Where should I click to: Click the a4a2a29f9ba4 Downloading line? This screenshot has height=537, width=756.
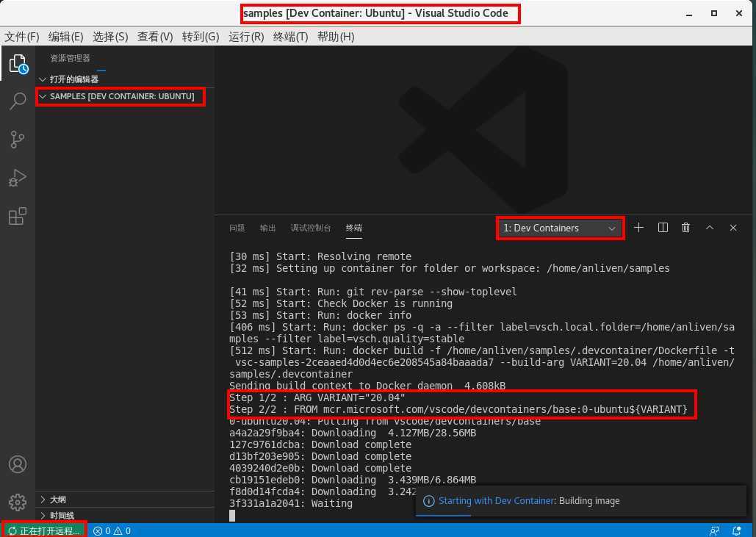coord(353,433)
